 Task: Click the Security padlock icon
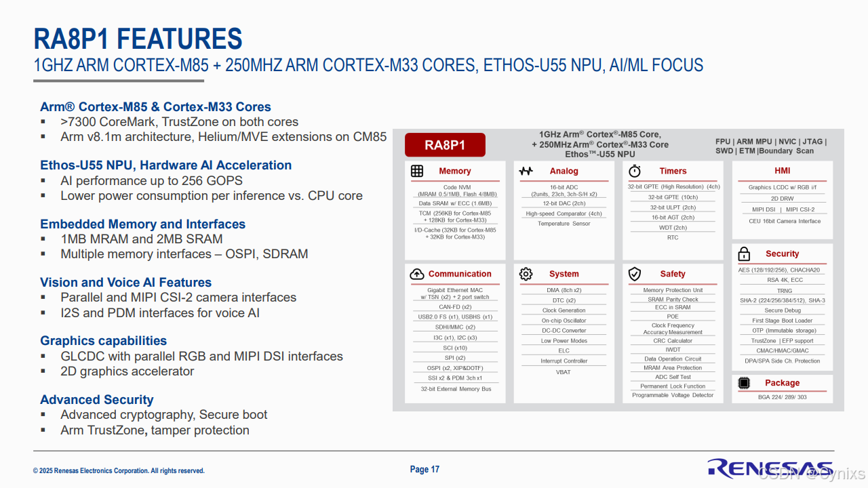click(744, 254)
